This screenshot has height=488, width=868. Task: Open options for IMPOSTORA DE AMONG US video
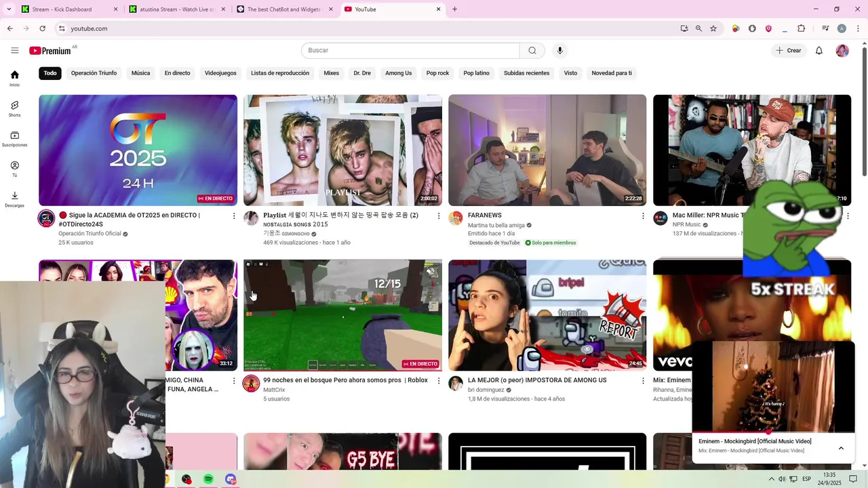[x=644, y=381]
